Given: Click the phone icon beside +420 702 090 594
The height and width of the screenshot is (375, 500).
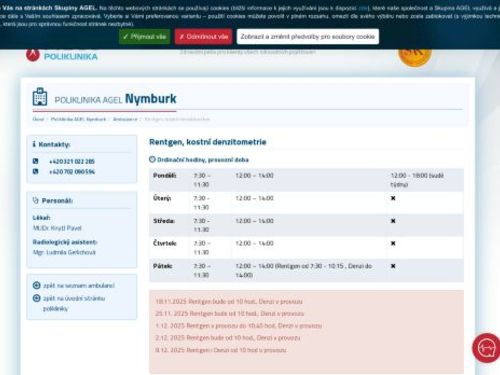Looking at the screenshot, I should coord(35,171).
